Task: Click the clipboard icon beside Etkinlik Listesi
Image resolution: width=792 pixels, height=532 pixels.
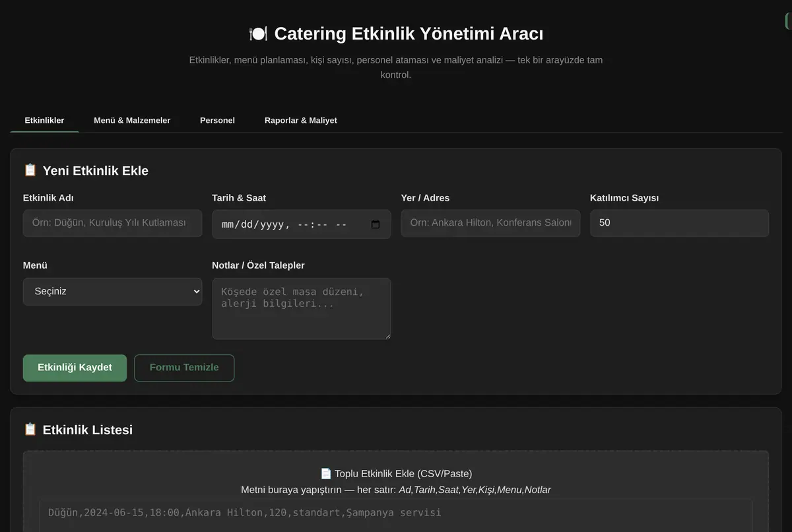Action: (x=30, y=430)
